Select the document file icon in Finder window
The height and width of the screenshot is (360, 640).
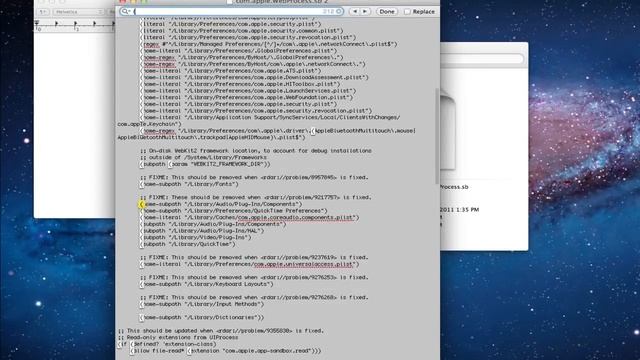pos(448,131)
